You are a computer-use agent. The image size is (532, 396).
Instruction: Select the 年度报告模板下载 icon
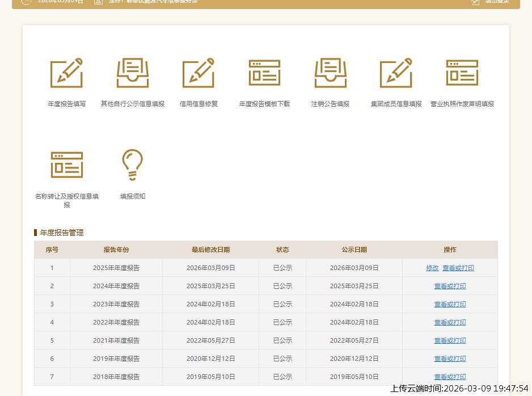[x=264, y=73]
